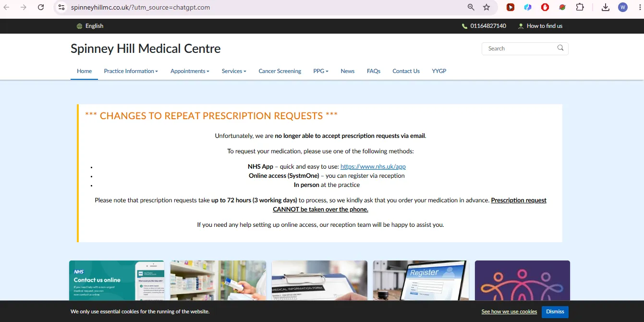Expand the Appointments dropdown menu
The height and width of the screenshot is (322, 644).
click(190, 71)
